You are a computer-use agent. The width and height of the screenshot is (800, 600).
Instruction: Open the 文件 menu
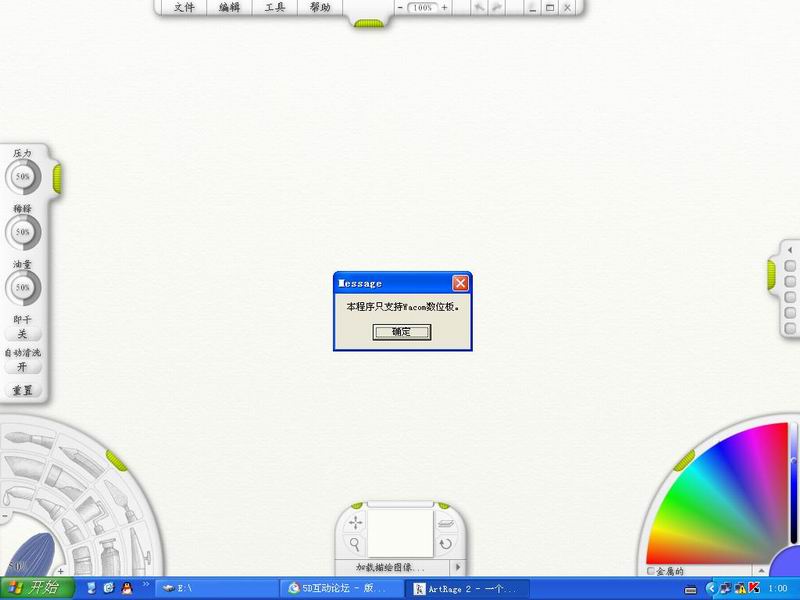pyautogui.click(x=184, y=7)
